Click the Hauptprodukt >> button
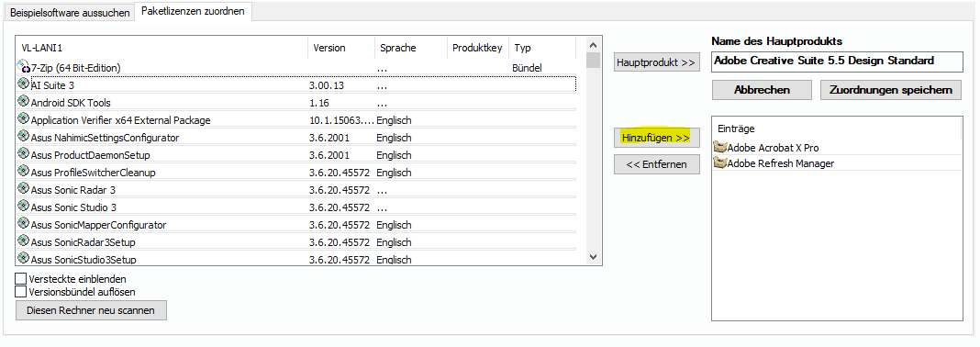 (x=656, y=62)
